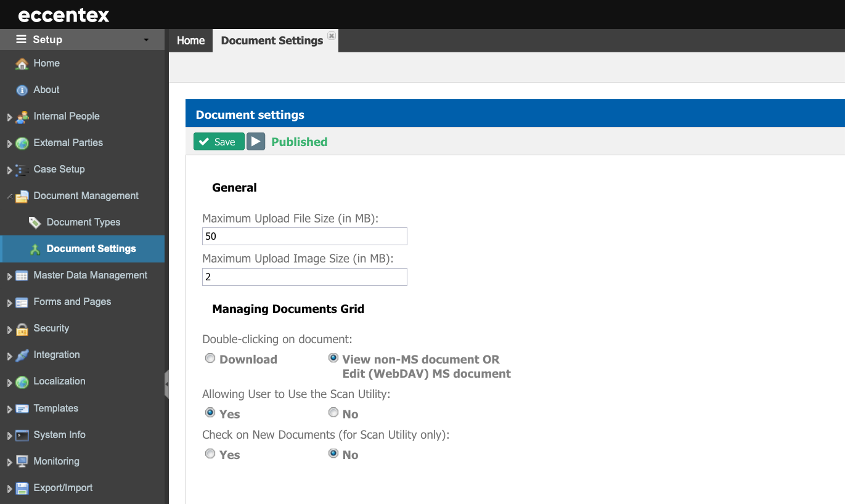Expand the Case Setup tree node
845x504 pixels.
[x=9, y=170]
